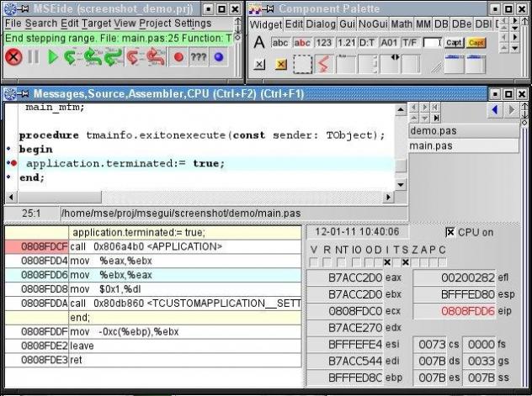
Task: Click the red stop/reset debugger icon
Action: [x=13, y=57]
